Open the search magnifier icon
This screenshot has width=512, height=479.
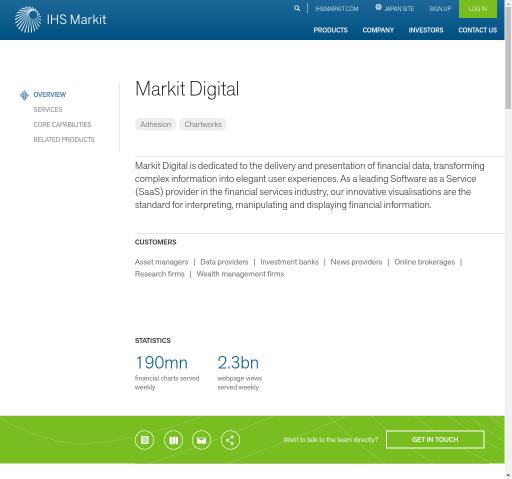(x=297, y=9)
